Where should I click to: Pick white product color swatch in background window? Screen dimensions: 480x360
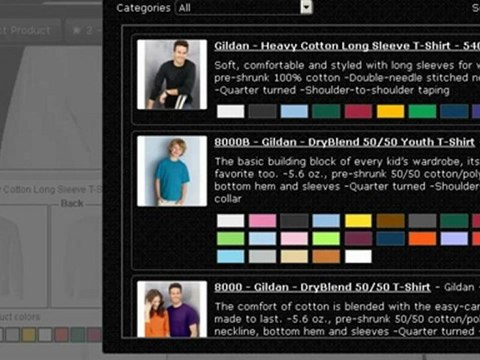(x=45, y=335)
